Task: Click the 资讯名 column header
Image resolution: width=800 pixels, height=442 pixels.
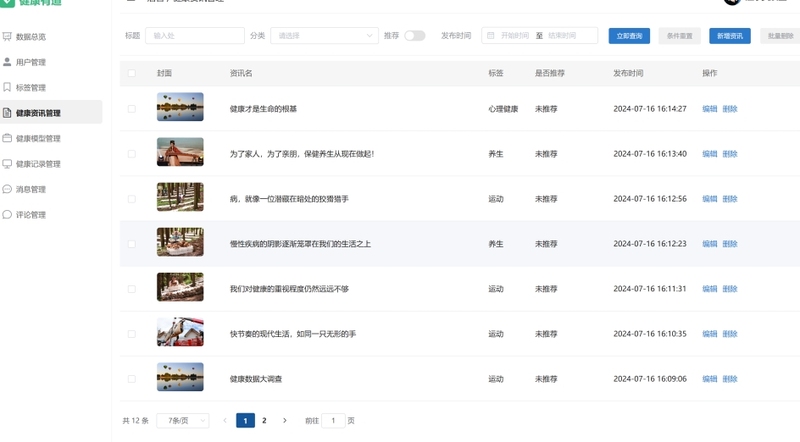Action: click(x=241, y=73)
